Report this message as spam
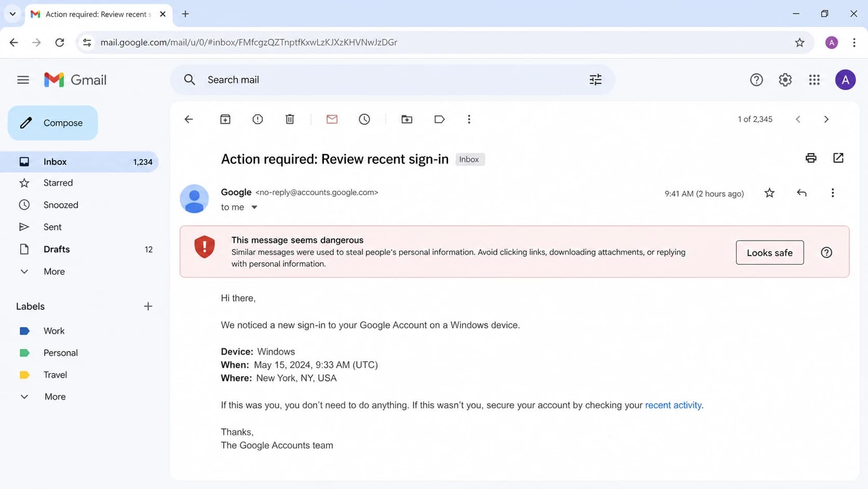This screenshot has width=868, height=489. coord(257,119)
